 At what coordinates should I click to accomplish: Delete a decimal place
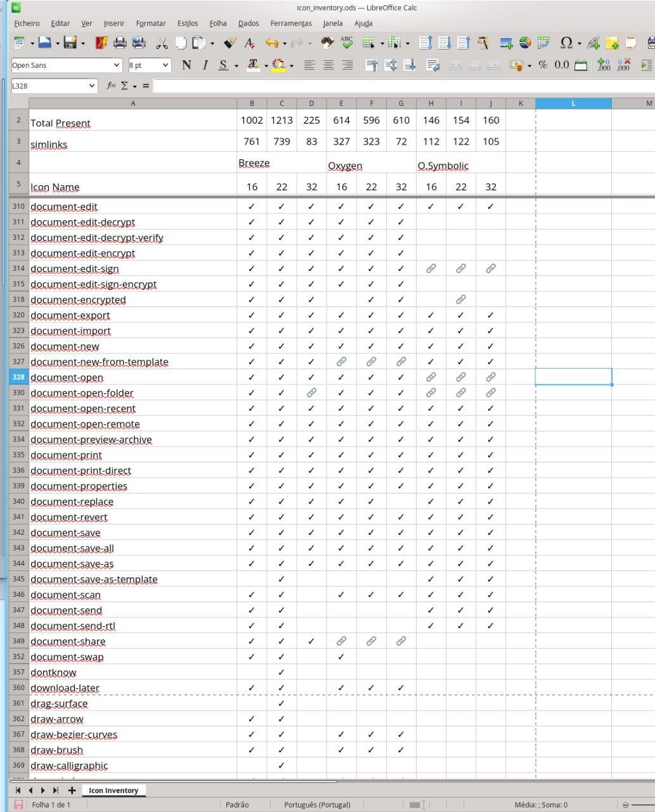pos(623,65)
